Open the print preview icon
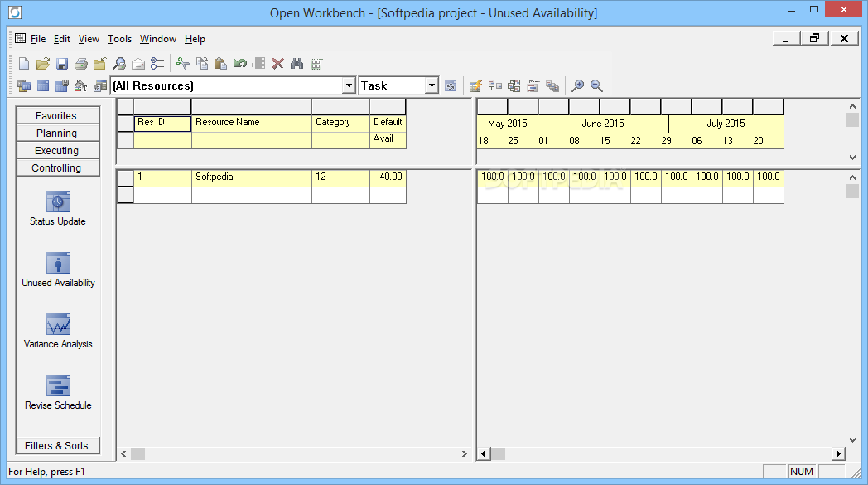Screen dimensions: 868x485 point(119,64)
